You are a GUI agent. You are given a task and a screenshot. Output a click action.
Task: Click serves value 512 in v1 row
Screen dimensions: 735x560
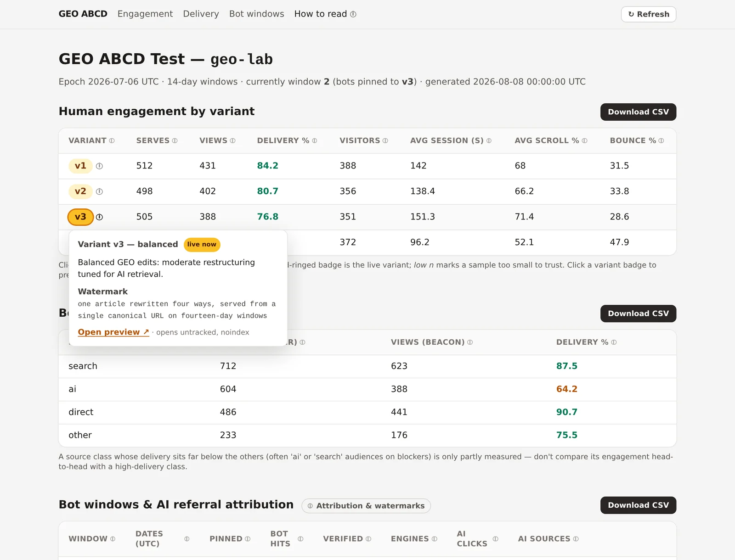click(x=144, y=166)
